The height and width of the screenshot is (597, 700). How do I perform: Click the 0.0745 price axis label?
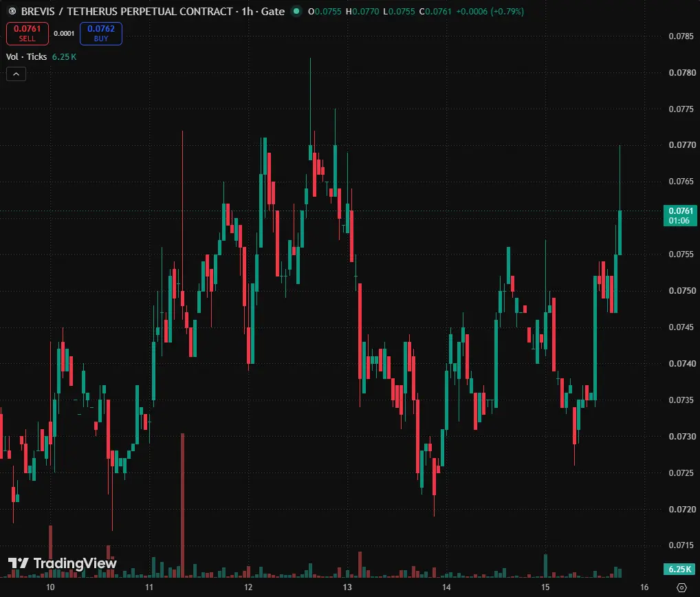(x=681, y=327)
